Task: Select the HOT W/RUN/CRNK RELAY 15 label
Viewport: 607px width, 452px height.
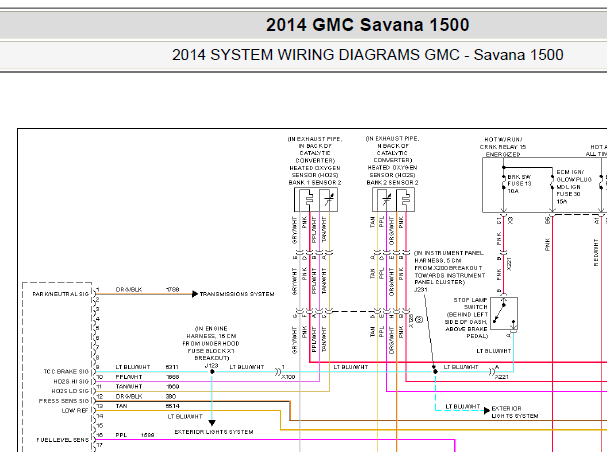Action: tap(503, 147)
